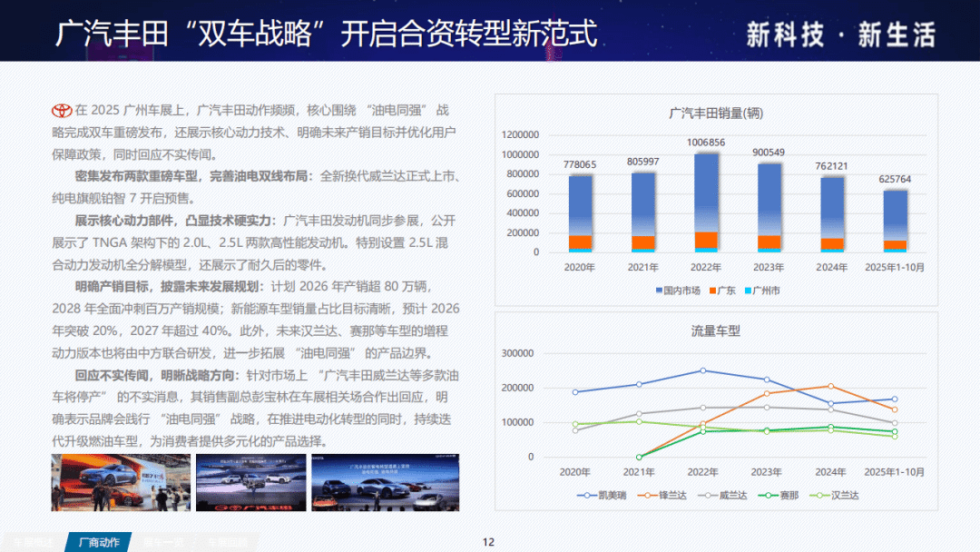Select the active 厂商动作 tab
Image resolution: width=980 pixels, height=552 pixels.
coord(99,542)
